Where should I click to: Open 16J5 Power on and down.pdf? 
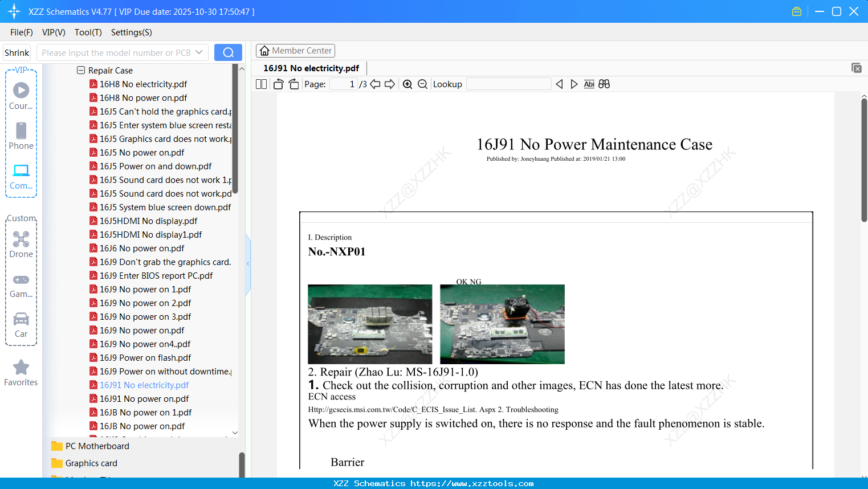click(x=150, y=166)
